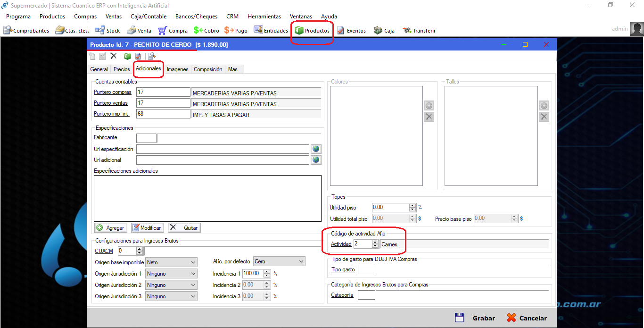Click the Cancelar button
Viewport: 644px width, 328px height.
[x=527, y=318]
